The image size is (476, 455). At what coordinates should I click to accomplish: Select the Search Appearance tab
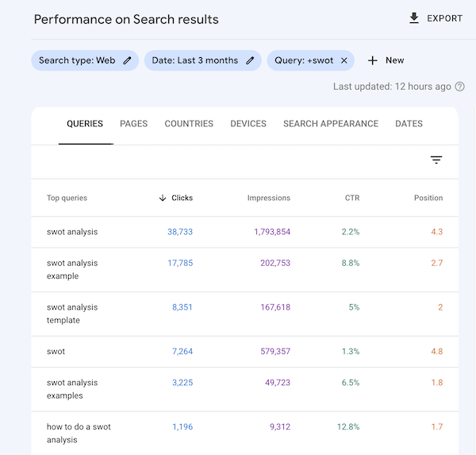(x=331, y=124)
